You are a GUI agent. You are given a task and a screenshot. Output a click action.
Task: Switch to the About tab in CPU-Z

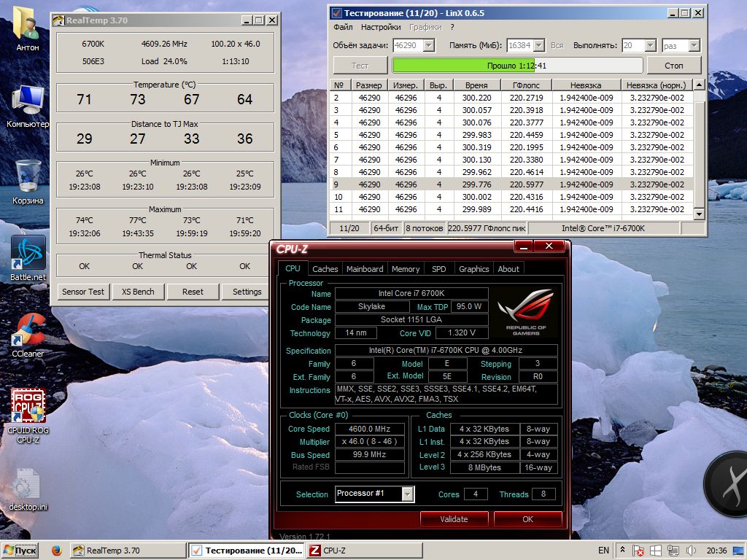coord(508,269)
